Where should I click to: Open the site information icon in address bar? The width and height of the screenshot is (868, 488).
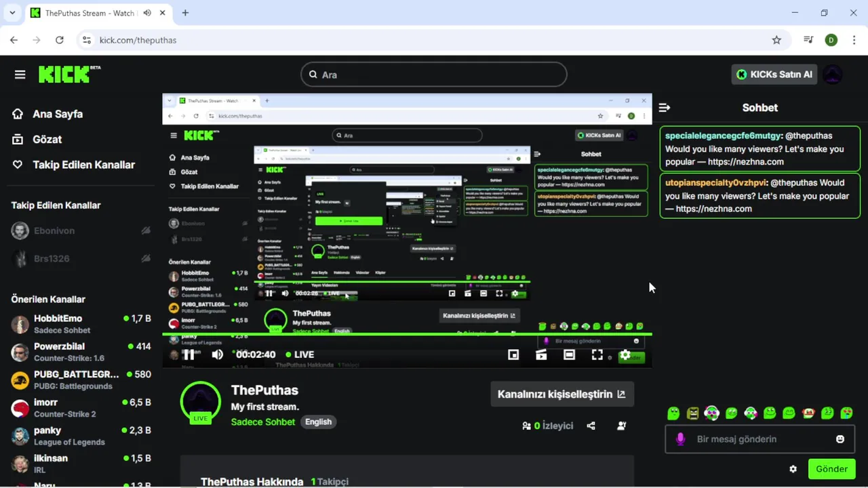[x=86, y=40]
